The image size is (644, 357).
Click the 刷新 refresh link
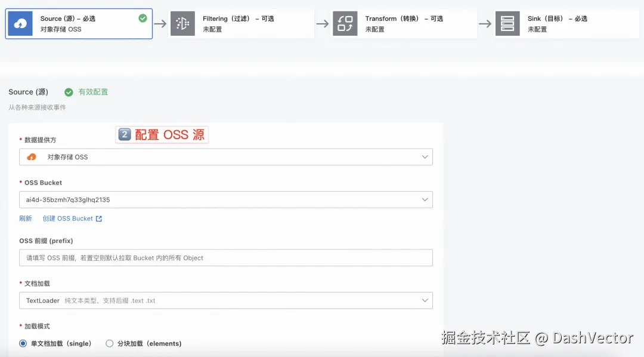click(x=26, y=218)
